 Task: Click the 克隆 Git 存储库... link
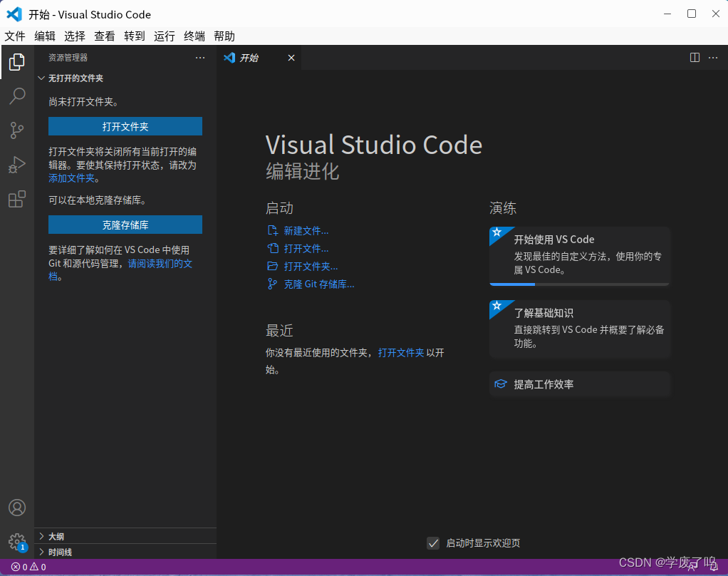pyautogui.click(x=319, y=284)
